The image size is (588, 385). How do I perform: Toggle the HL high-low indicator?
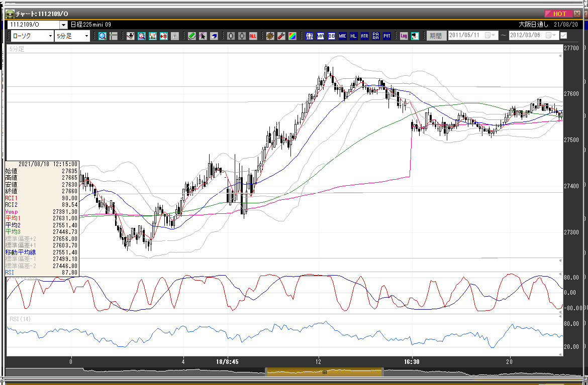(x=353, y=36)
